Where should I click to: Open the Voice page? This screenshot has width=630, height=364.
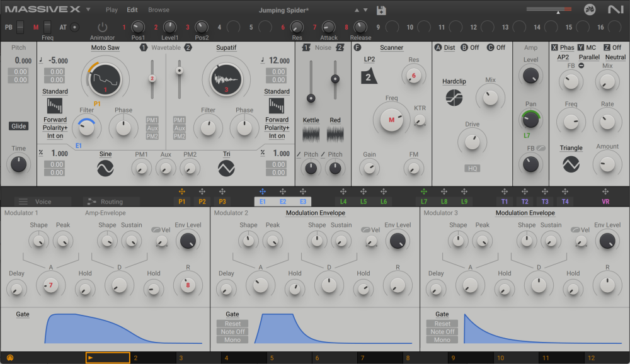pos(43,202)
